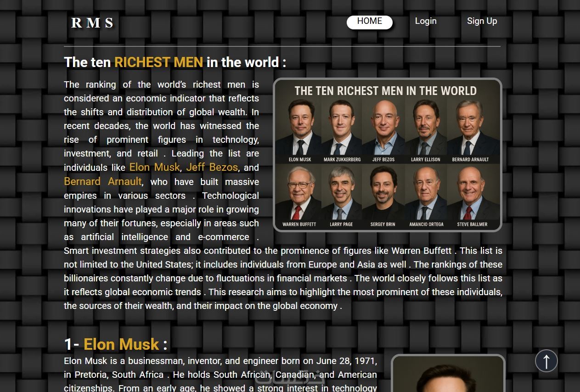This screenshot has width=580, height=392.
Task: Follow the Jeff Bezos link
Action: click(x=212, y=167)
